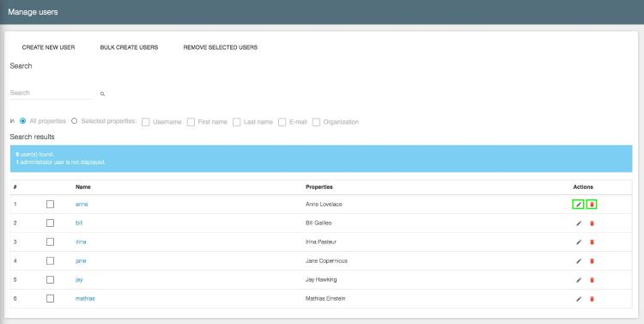Screen dimensions: 644x324
Task: Focus the Search input field
Action: (52, 93)
